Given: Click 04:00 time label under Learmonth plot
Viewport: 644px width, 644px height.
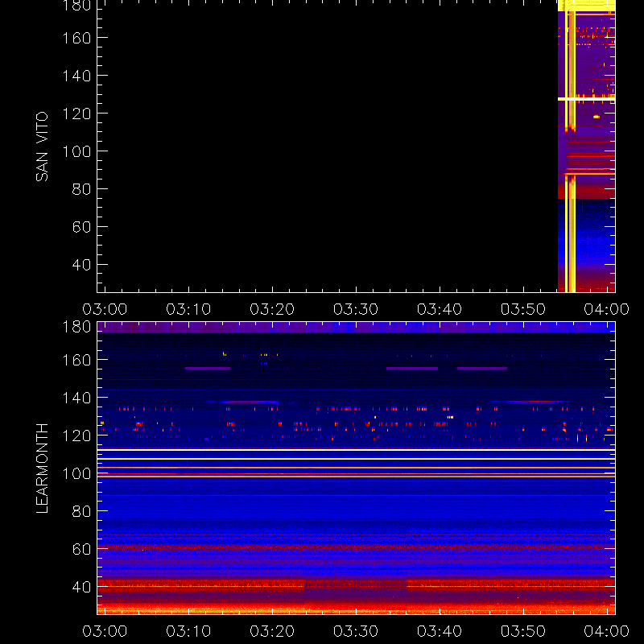Looking at the screenshot, I should [607, 631].
